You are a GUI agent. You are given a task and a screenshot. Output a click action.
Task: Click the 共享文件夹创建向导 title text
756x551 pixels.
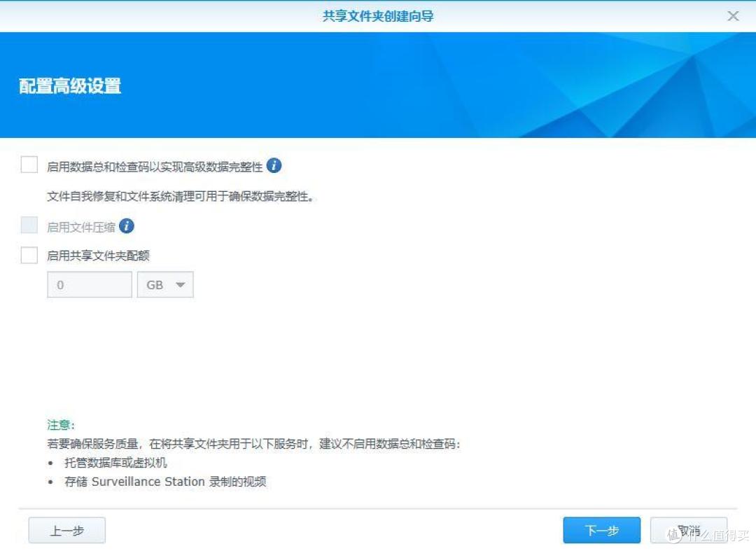(378, 15)
